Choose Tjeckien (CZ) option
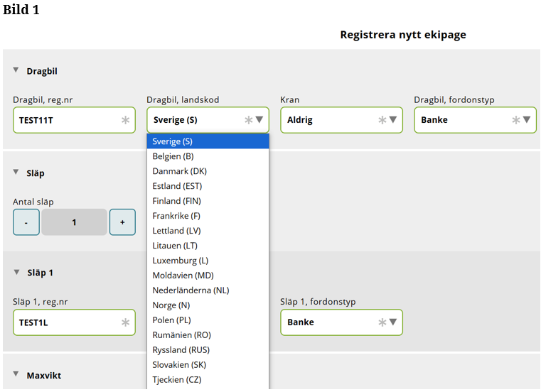Screen dimensions: 541x392 pos(208,380)
